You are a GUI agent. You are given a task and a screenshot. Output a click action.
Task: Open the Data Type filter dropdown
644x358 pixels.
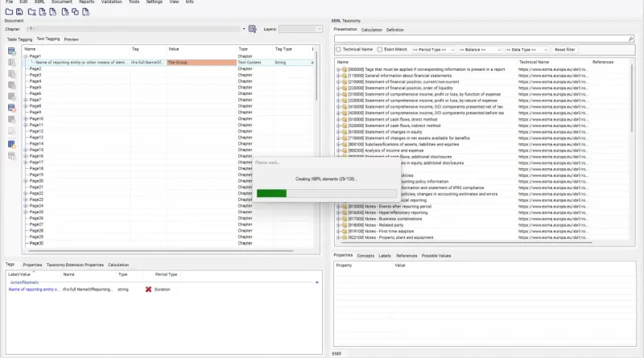click(x=526, y=50)
